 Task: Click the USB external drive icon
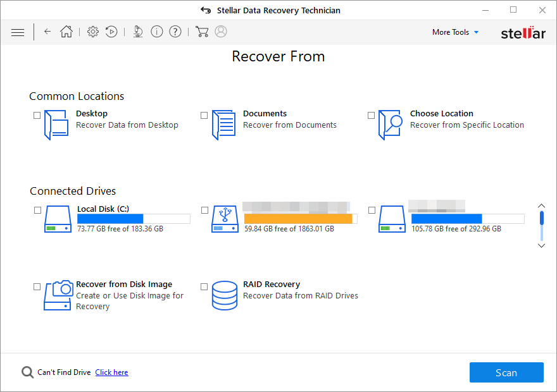(x=225, y=219)
